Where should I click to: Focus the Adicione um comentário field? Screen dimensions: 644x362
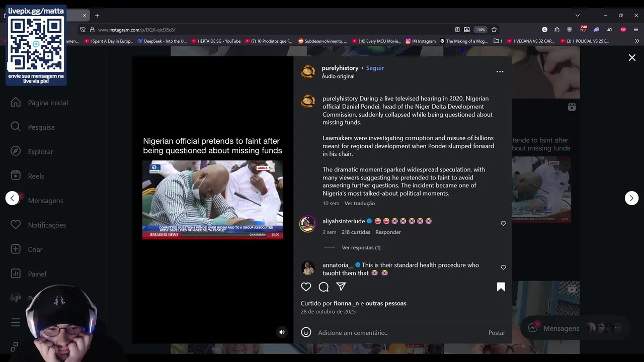tap(400, 332)
